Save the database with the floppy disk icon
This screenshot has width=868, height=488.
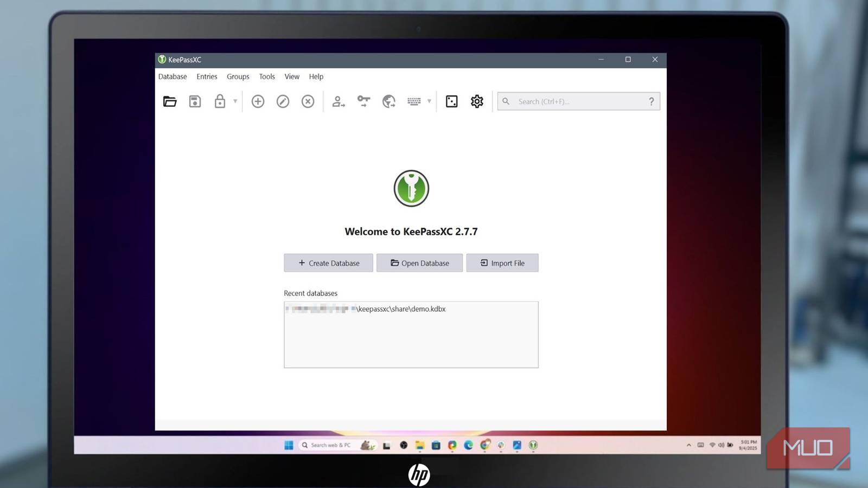pos(195,101)
